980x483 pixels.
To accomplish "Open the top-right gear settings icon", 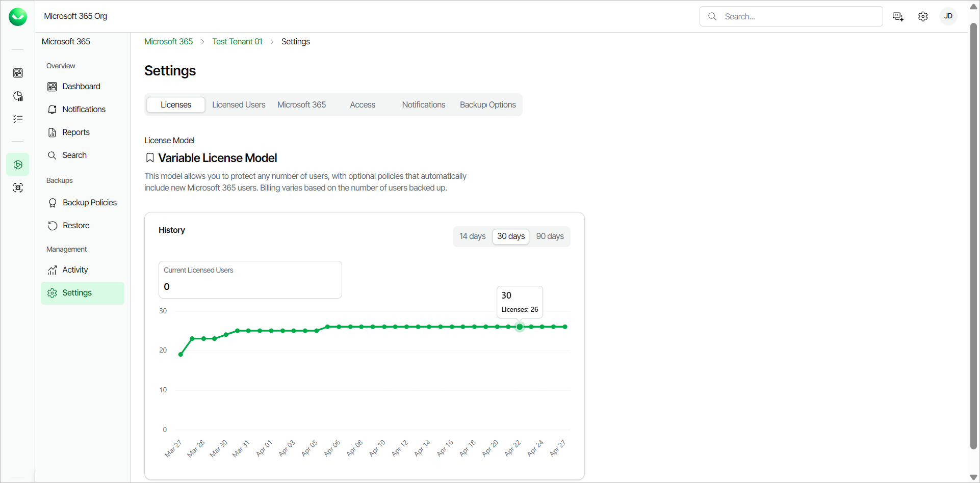I will click(923, 16).
